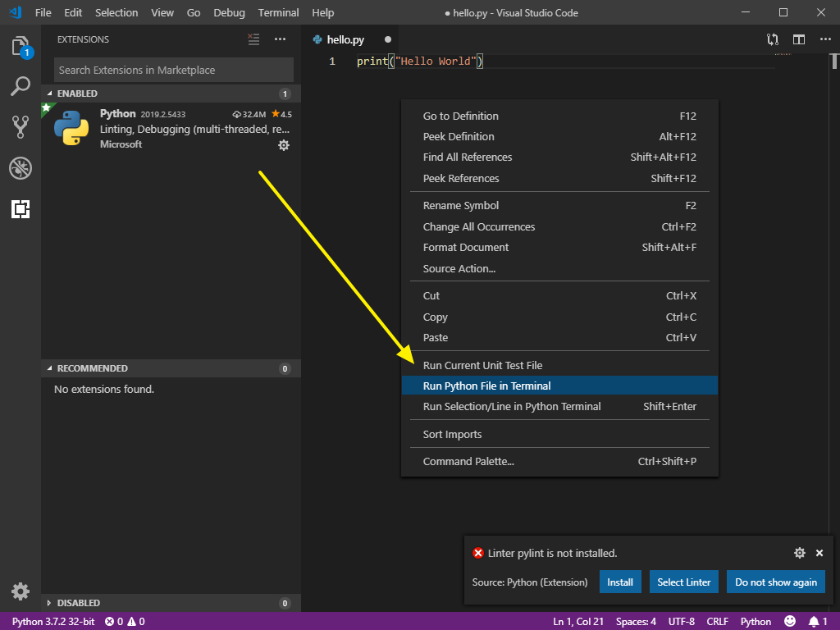Split the editor with the split icon
Viewport: 840px width, 630px height.
(x=797, y=39)
